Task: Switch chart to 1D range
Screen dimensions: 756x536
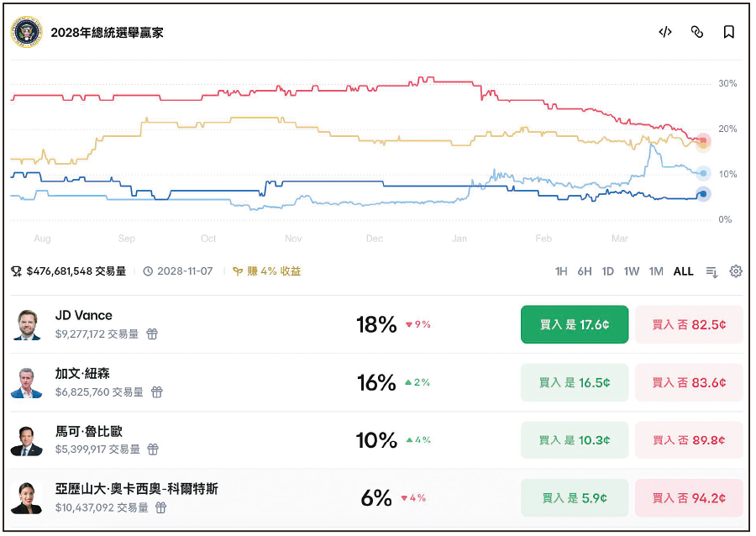Action: tap(608, 271)
